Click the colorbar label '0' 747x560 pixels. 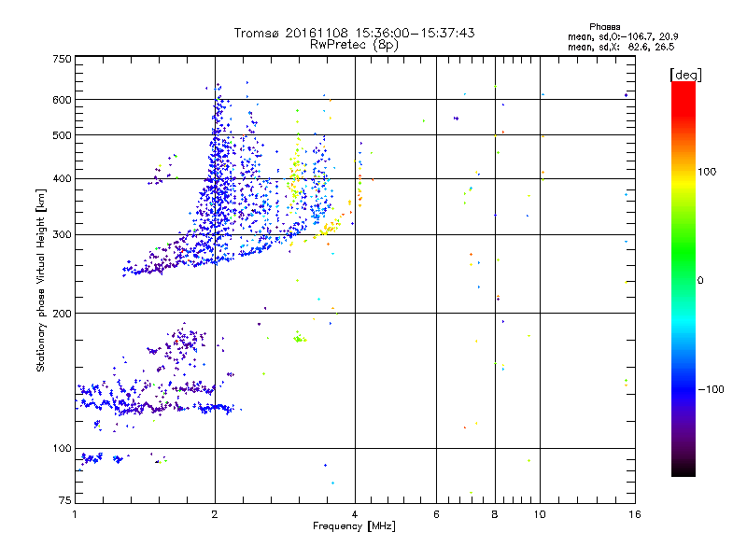coord(700,281)
